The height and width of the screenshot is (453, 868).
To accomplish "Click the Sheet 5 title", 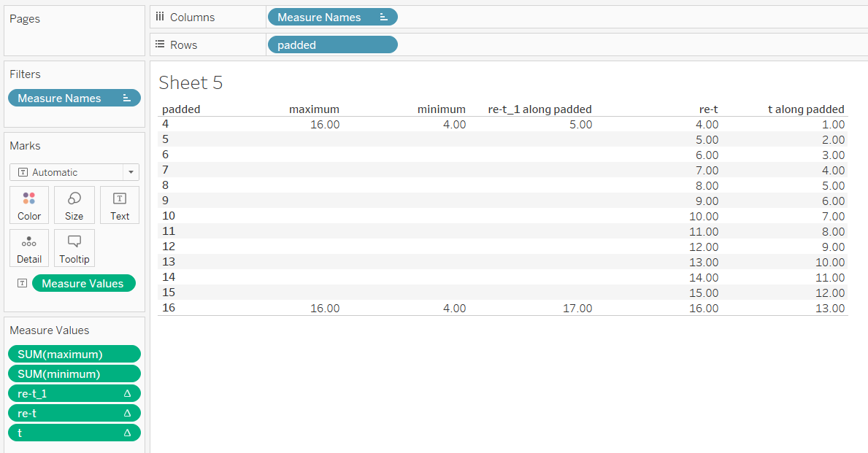I will point(191,82).
